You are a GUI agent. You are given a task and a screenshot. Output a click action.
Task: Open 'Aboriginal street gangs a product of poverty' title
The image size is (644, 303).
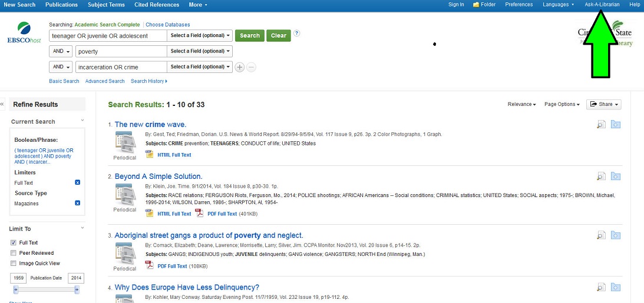(x=209, y=235)
